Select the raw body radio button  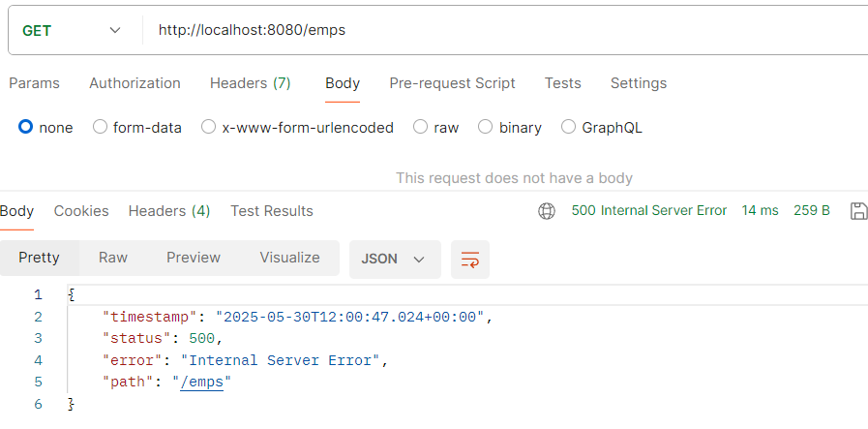coord(420,128)
